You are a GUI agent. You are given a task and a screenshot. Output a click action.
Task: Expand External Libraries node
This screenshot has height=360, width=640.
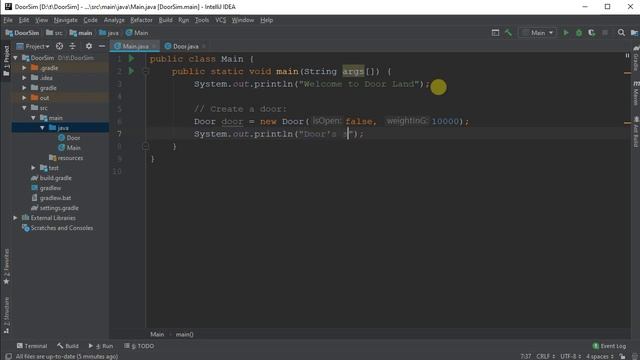pyautogui.click(x=16, y=218)
